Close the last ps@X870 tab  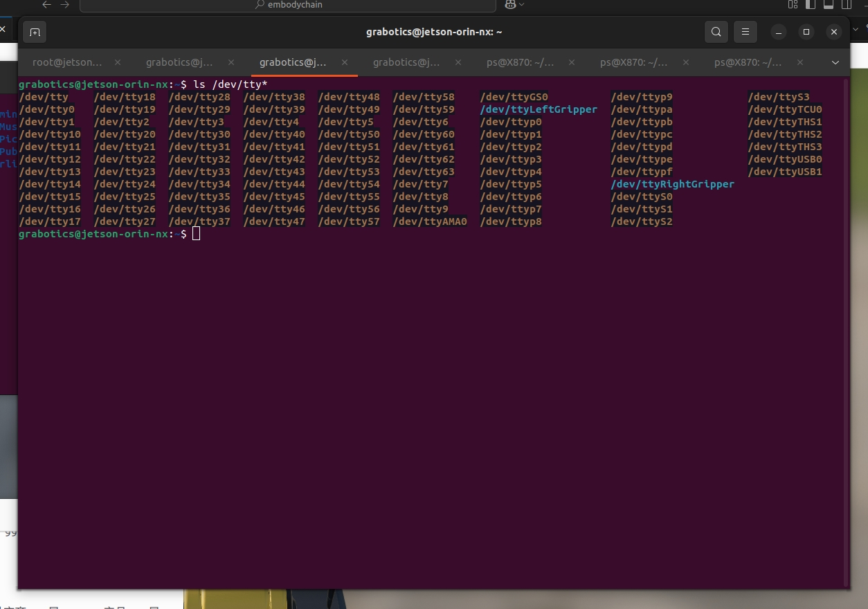[800, 62]
